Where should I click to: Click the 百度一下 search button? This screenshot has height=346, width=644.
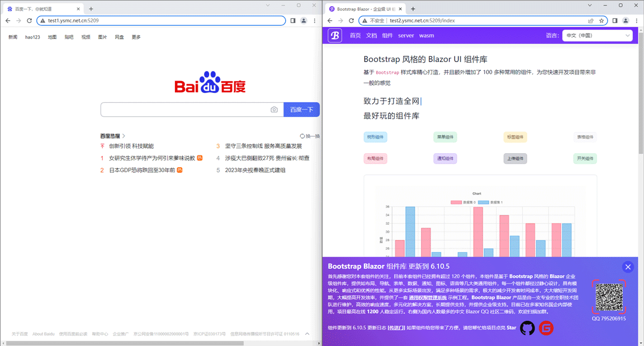coord(301,110)
